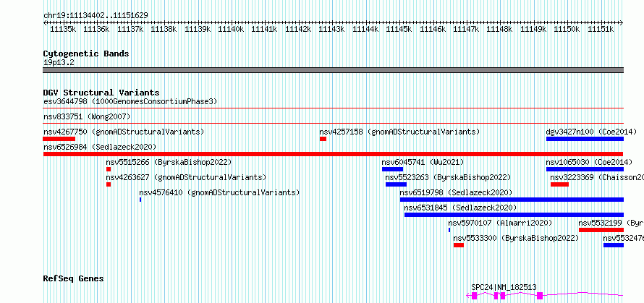Viewport: 644px width, 303px height.
Task: Select the red block under nsv5515266
Action: coord(109,169)
